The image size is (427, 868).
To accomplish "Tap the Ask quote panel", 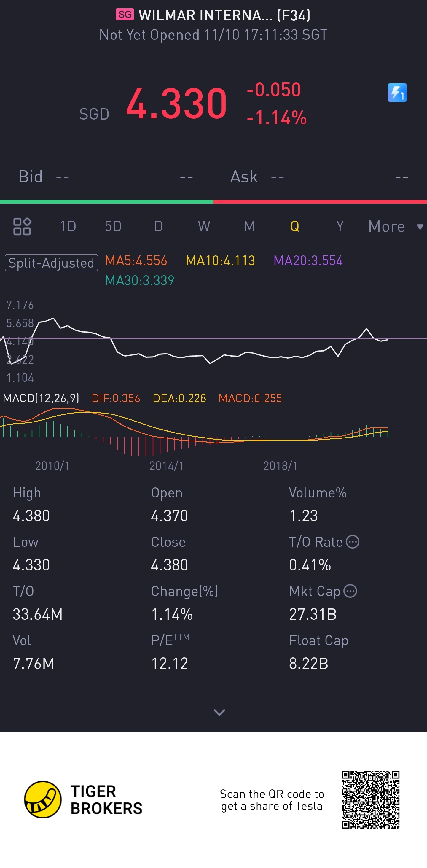I will (320, 177).
